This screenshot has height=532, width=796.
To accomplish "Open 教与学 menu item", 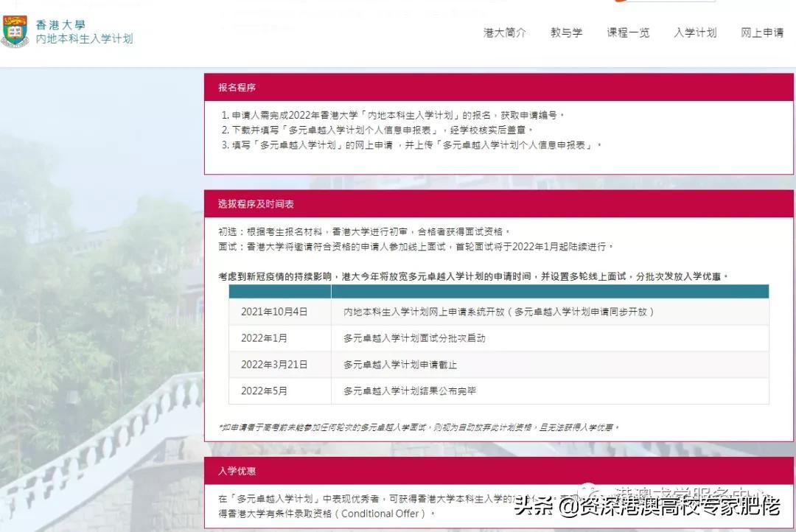I will 566,32.
